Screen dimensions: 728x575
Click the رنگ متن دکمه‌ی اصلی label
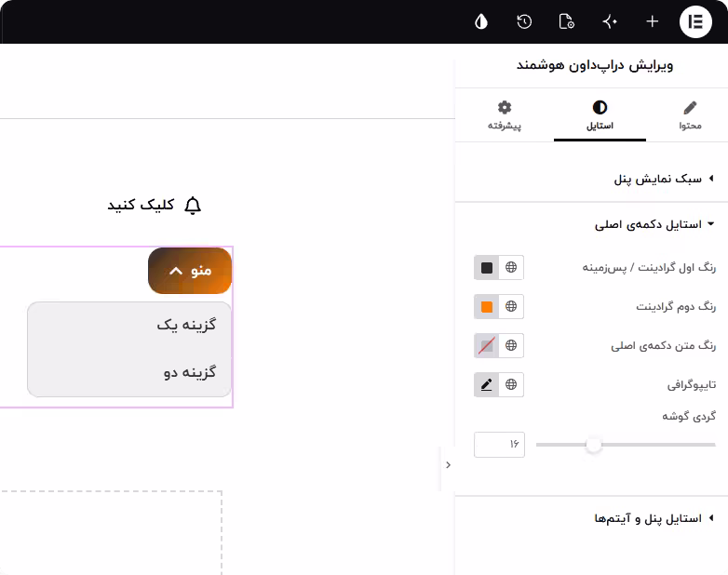click(664, 346)
